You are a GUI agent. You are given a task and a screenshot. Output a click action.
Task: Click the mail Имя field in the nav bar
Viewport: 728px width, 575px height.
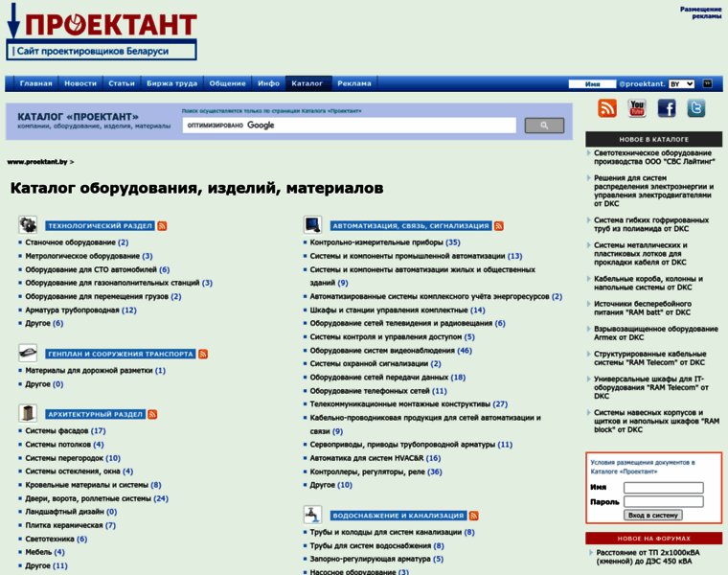[592, 84]
